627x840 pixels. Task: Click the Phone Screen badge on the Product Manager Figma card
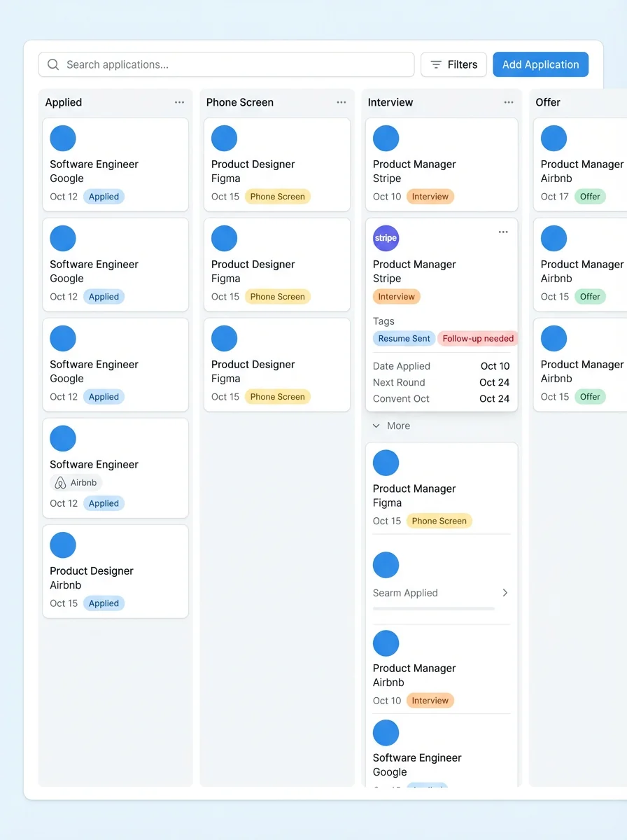(439, 521)
